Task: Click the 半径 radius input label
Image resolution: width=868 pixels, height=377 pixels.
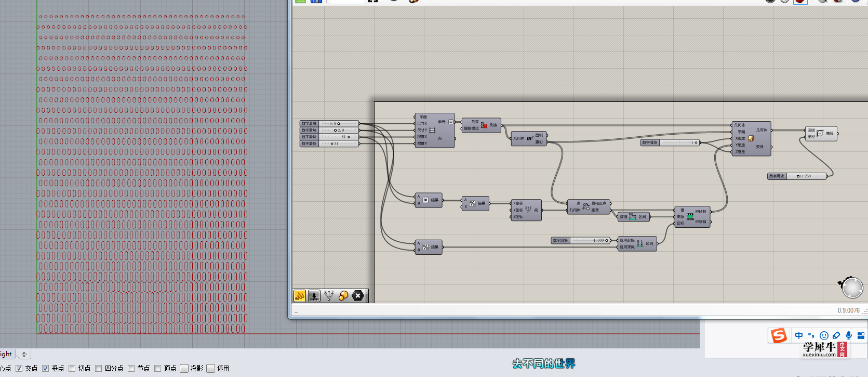Action: pyautogui.click(x=811, y=137)
